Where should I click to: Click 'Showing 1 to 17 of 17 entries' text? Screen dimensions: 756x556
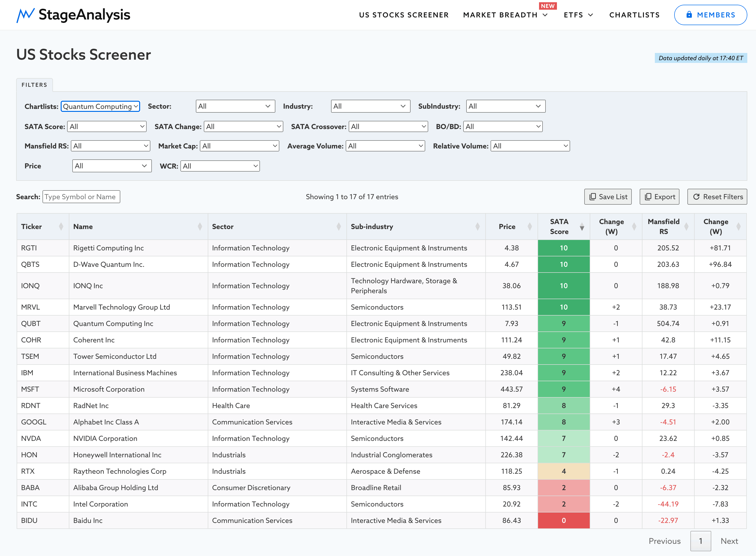[352, 197]
